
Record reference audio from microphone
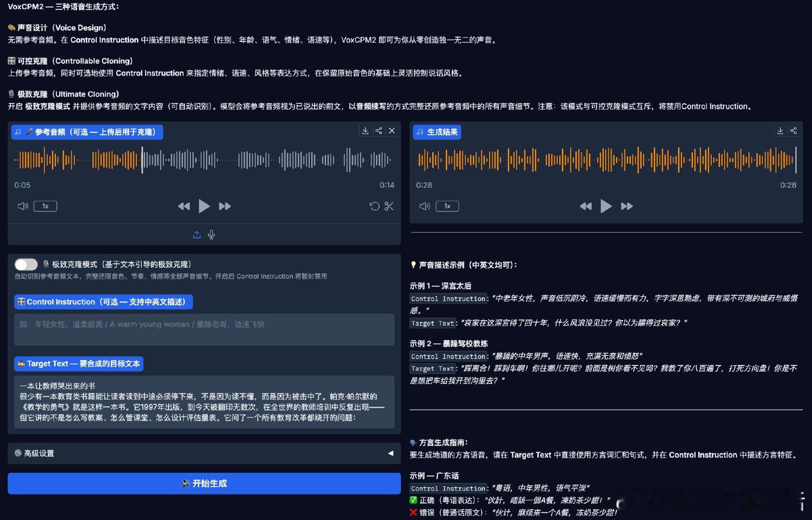[212, 234]
